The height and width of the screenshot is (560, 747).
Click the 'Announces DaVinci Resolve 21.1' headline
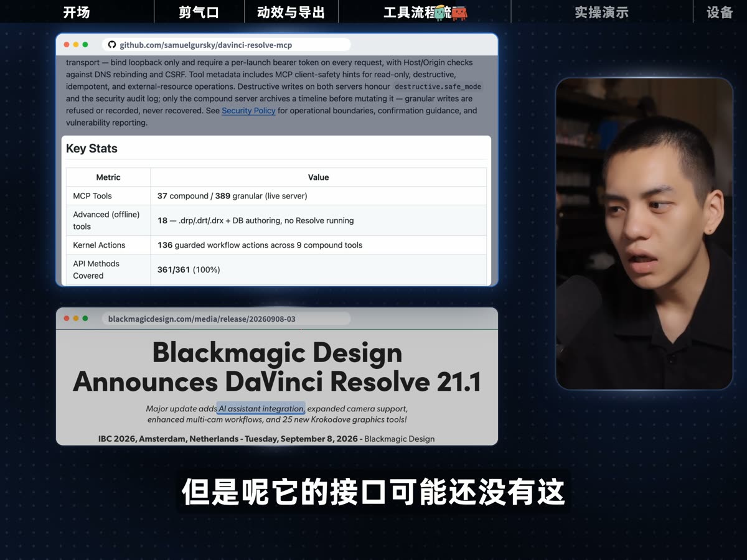pos(277,381)
